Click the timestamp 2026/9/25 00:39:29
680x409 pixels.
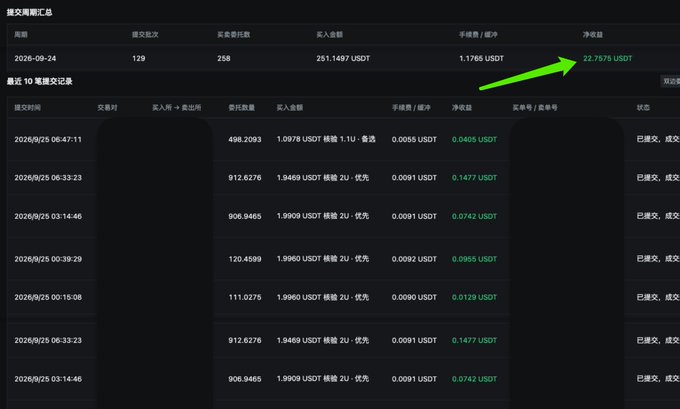[48, 259]
